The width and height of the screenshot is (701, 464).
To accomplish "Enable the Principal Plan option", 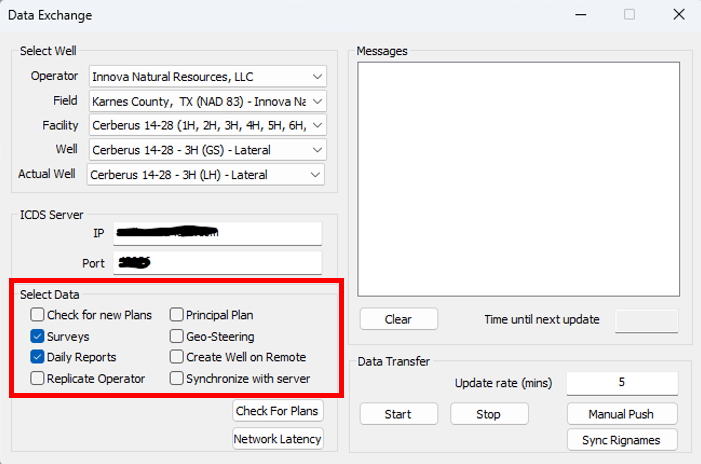I will coord(177,315).
